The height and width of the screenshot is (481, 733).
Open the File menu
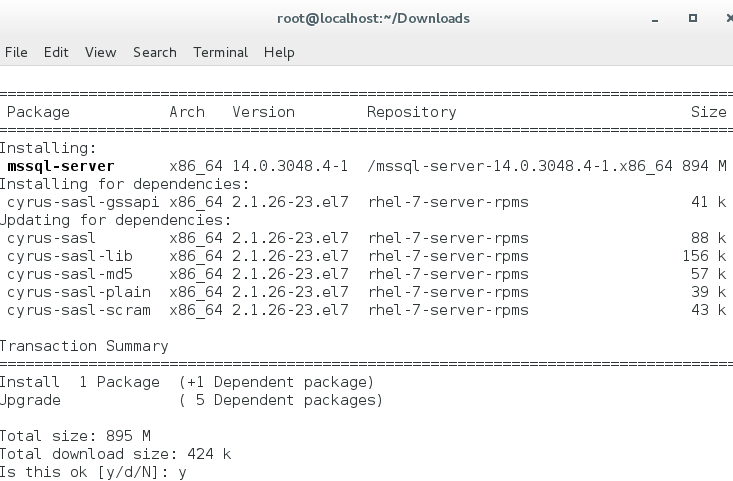[x=16, y=52]
